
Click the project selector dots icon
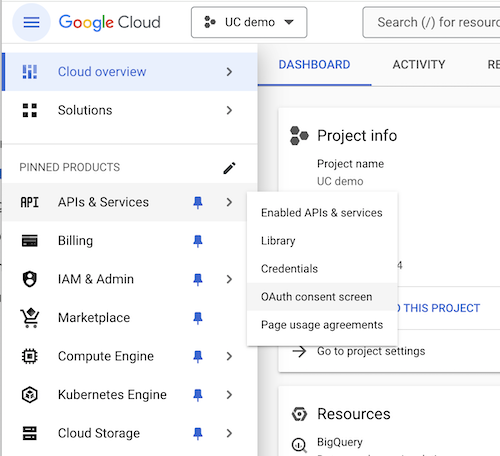(210, 22)
